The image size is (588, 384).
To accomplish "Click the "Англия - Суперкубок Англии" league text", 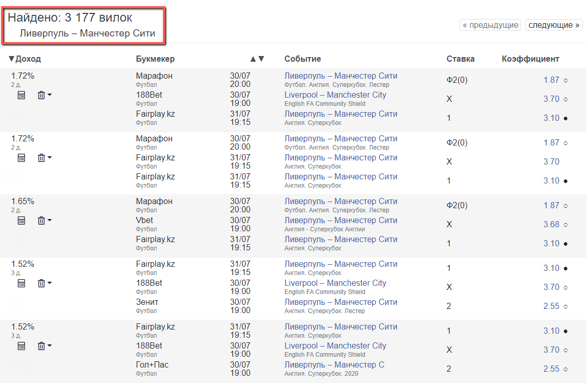I will (324, 229).
